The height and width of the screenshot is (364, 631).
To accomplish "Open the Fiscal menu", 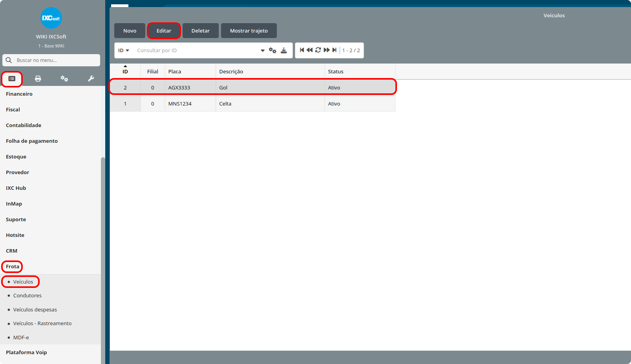I will [x=13, y=109].
